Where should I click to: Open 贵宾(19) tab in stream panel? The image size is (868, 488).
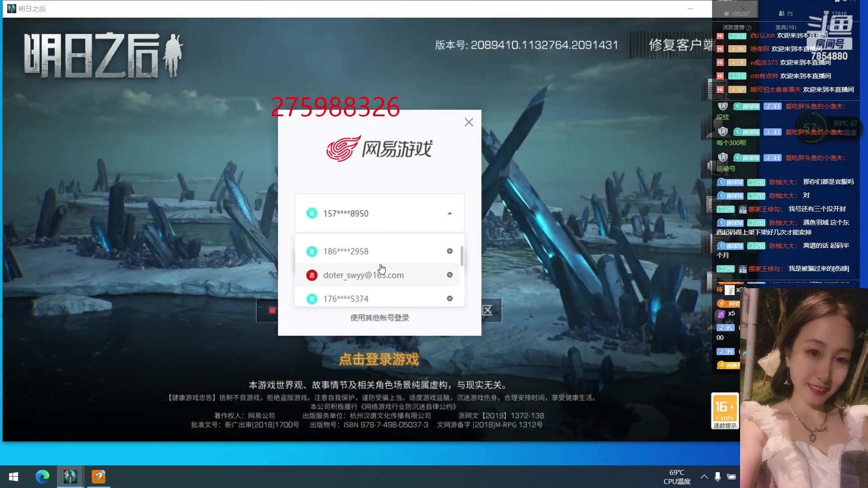click(786, 28)
